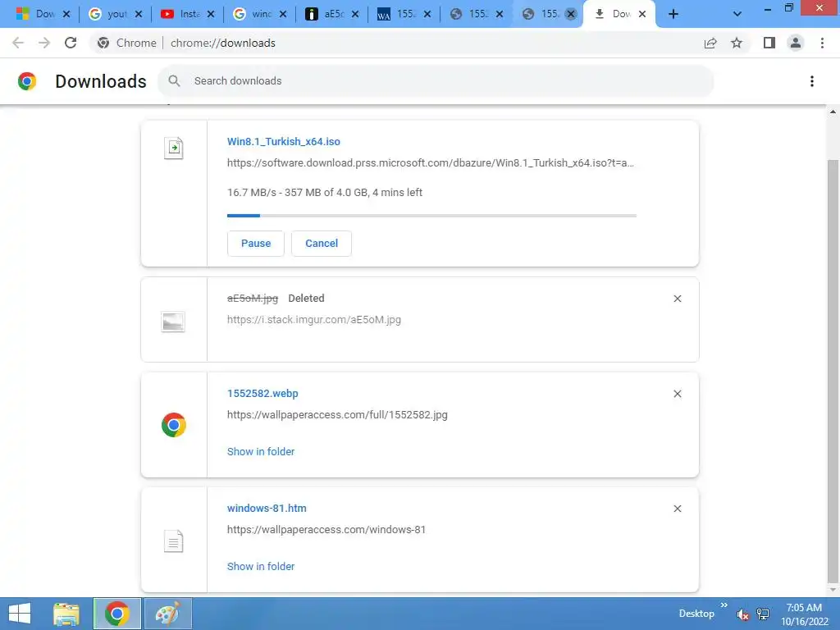The image size is (840, 630).
Task: Click the muted volume tray icon
Action: (x=742, y=614)
